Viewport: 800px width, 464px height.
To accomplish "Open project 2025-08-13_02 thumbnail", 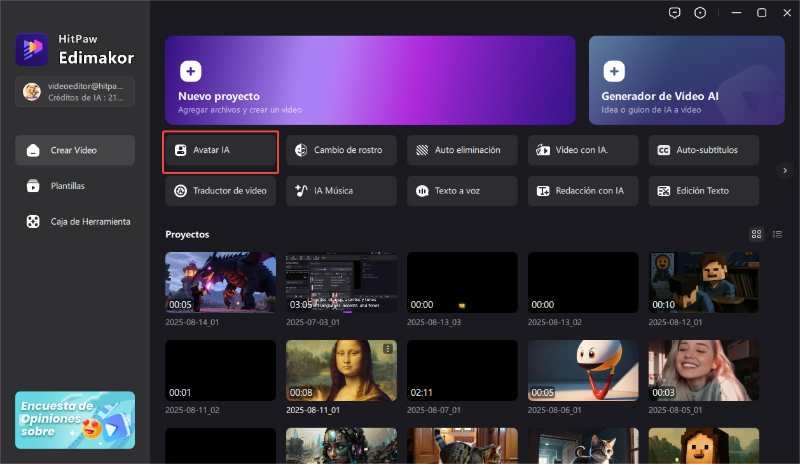I will (x=583, y=282).
